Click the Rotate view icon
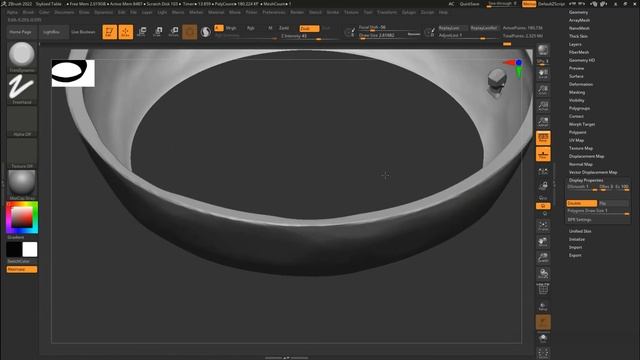 [543, 274]
